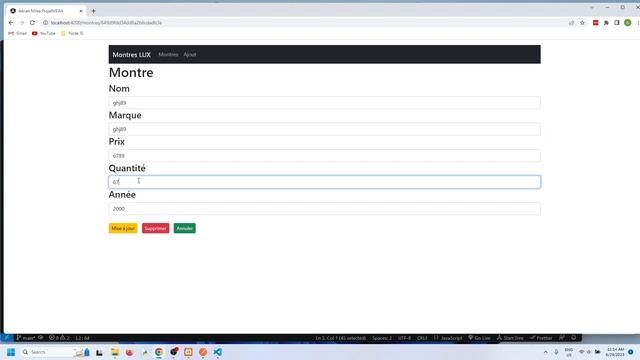Focus the Marque input field
This screenshot has height=360, width=640.
[x=324, y=129]
